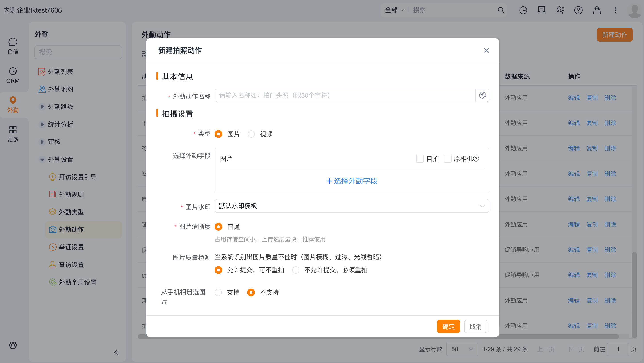Image resolution: width=644 pixels, height=363 pixels.
Task: Select 图片 type radio button
Action: 218,134
